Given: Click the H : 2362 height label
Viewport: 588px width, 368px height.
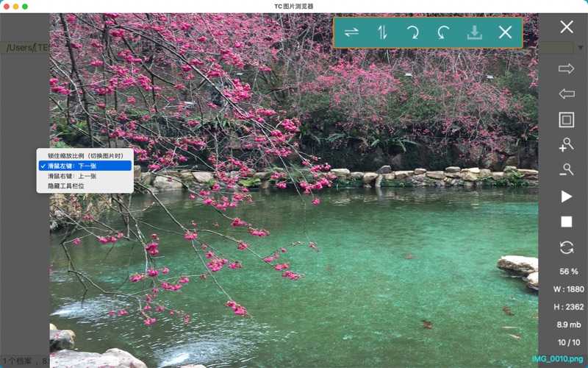Looking at the screenshot, I should pos(568,307).
